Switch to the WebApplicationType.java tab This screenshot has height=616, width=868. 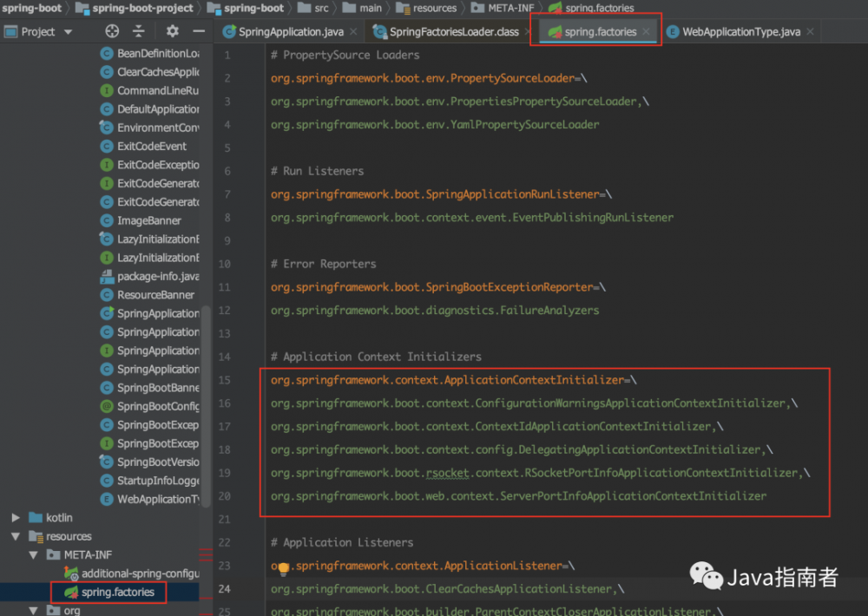point(741,29)
